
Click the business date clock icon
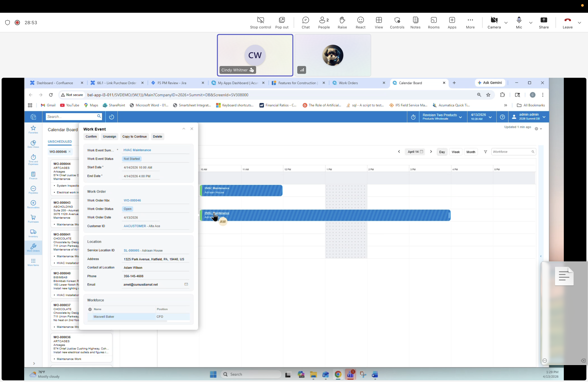413,117
